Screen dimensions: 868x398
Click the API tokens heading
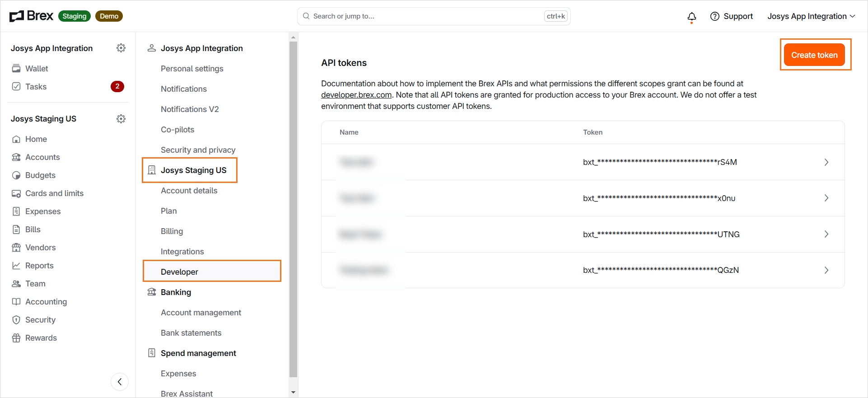(344, 63)
